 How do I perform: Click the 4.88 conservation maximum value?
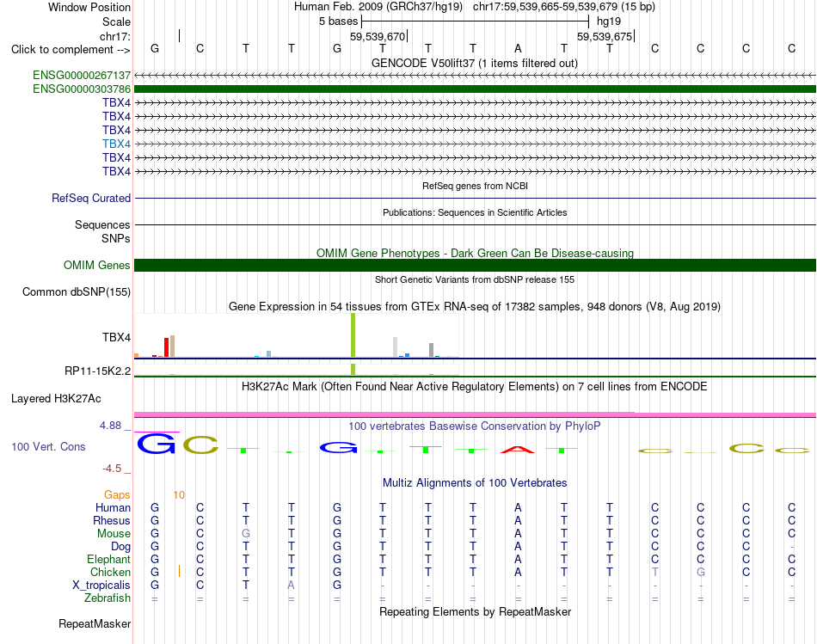(x=110, y=426)
